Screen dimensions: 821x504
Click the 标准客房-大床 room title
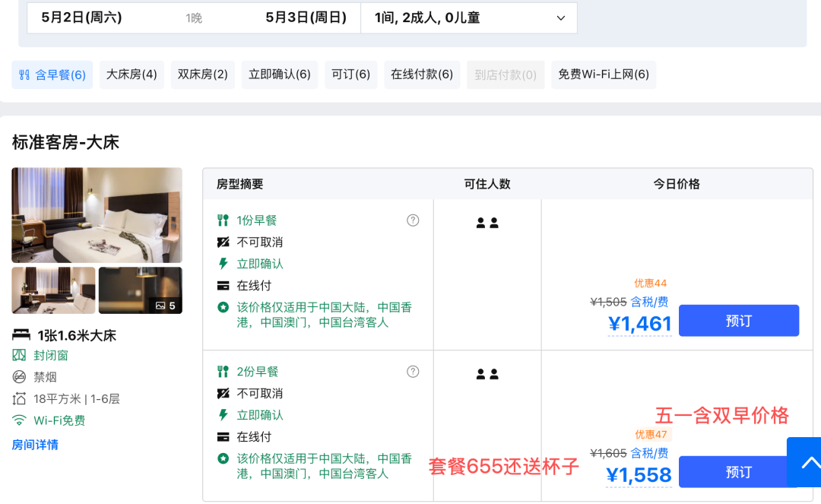(x=65, y=142)
